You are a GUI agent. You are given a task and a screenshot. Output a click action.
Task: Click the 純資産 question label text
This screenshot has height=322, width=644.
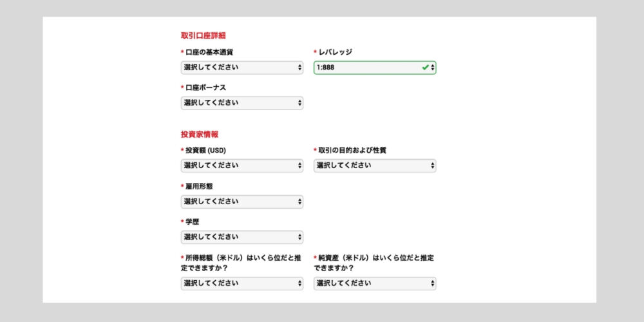click(x=374, y=263)
